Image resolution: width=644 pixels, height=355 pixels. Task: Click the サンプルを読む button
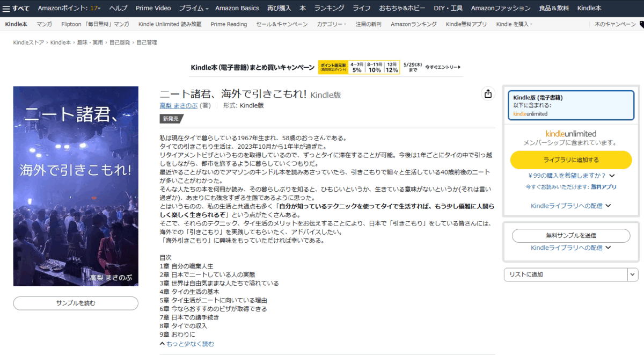(76, 303)
